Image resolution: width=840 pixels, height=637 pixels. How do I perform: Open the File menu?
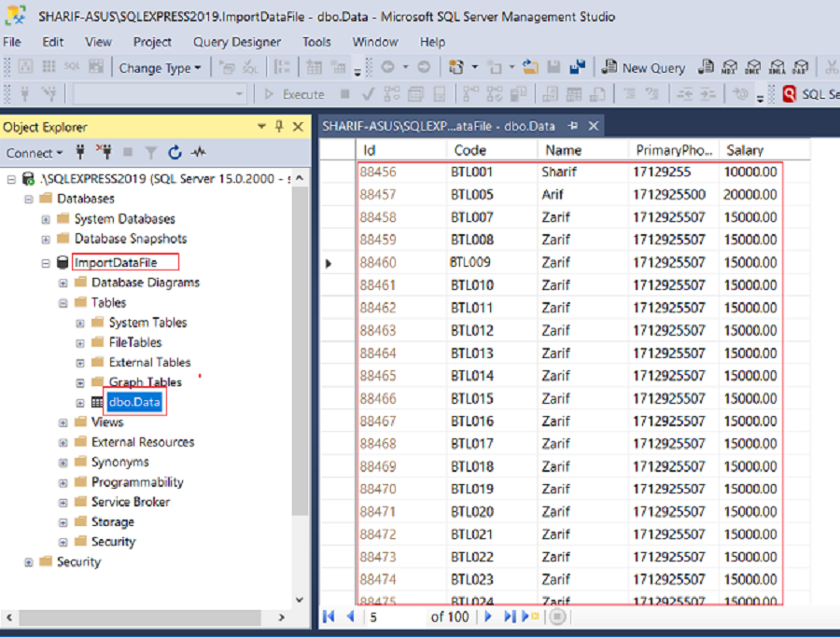click(12, 42)
